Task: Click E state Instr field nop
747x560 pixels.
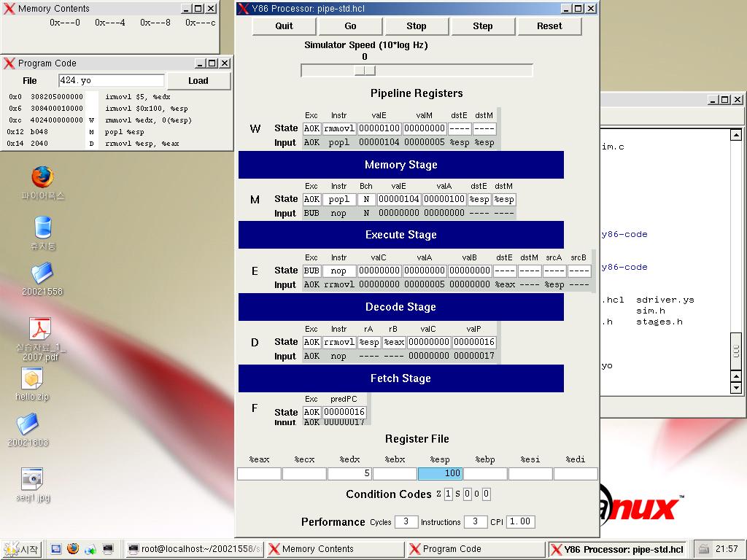Action: (x=338, y=271)
